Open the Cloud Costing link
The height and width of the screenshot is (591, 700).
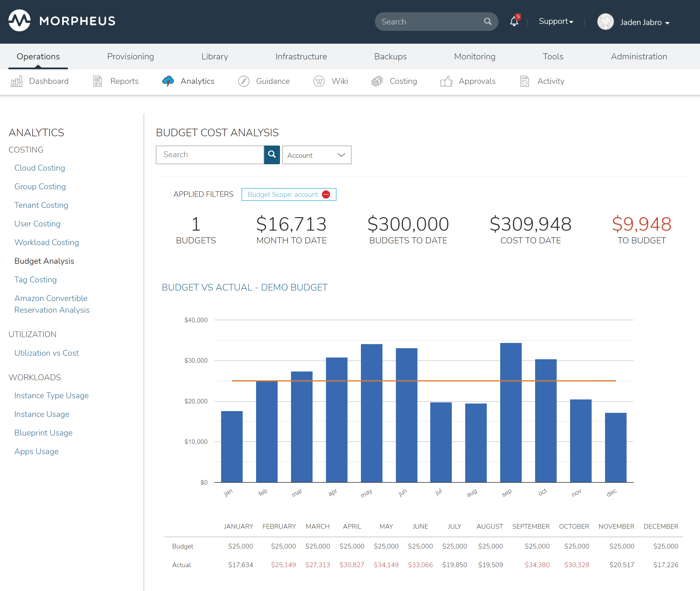(x=40, y=168)
